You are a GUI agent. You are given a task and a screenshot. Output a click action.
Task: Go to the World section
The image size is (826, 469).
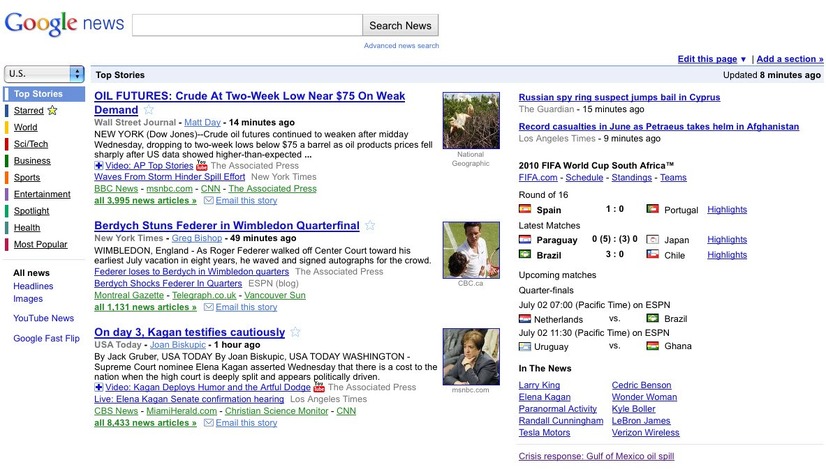pos(25,127)
